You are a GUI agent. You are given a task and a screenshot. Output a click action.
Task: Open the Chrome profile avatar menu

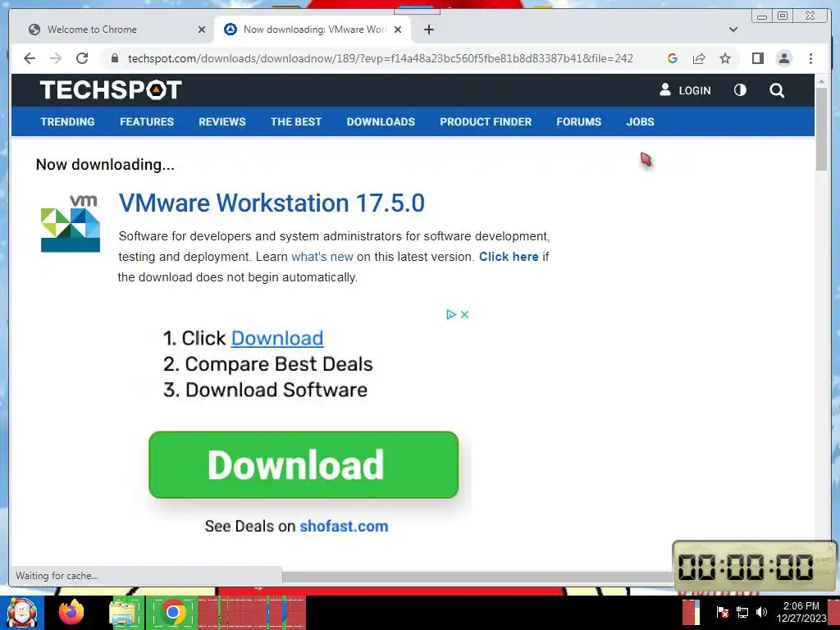coord(783,58)
